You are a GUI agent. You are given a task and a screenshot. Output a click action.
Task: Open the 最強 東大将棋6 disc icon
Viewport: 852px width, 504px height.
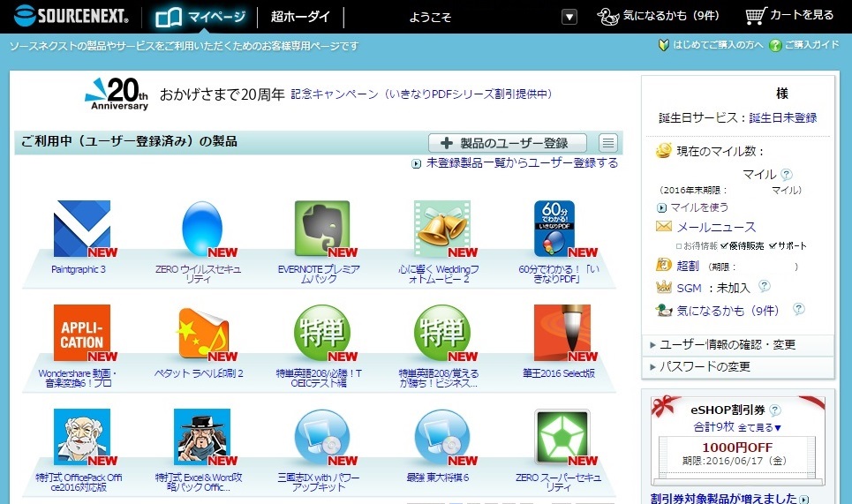(x=442, y=437)
